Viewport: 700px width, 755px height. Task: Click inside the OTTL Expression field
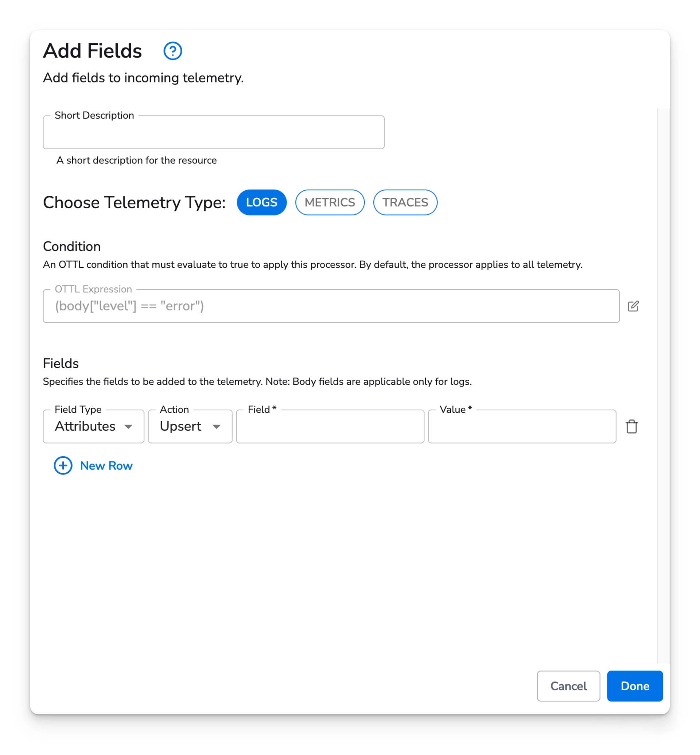(331, 306)
